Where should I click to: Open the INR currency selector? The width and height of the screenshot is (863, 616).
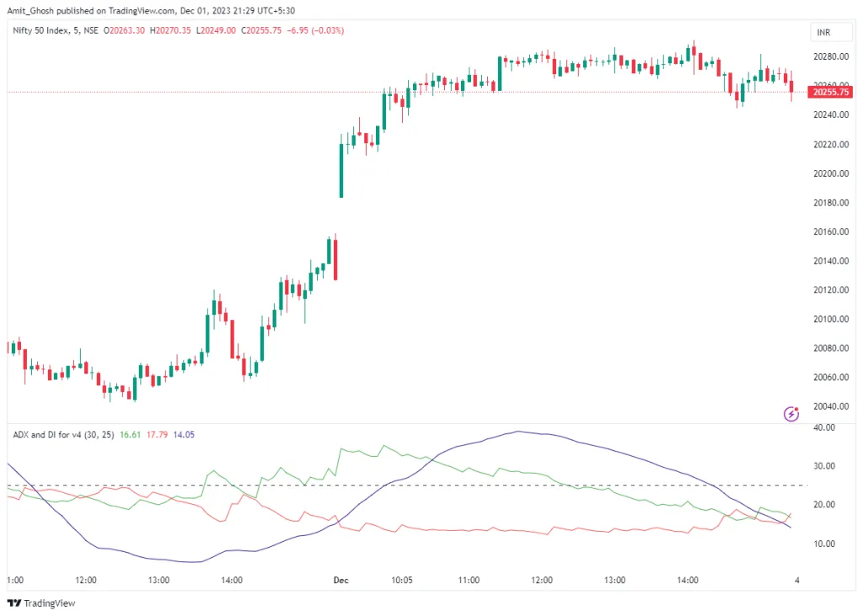pyautogui.click(x=823, y=32)
